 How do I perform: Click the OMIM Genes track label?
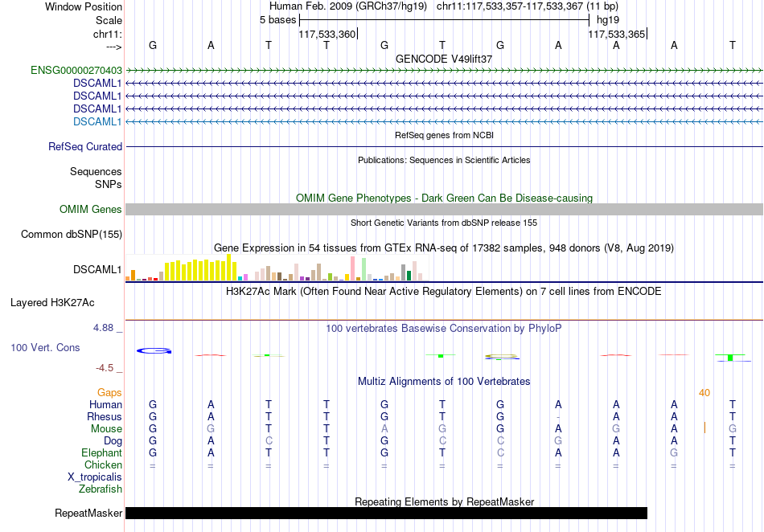[91, 209]
